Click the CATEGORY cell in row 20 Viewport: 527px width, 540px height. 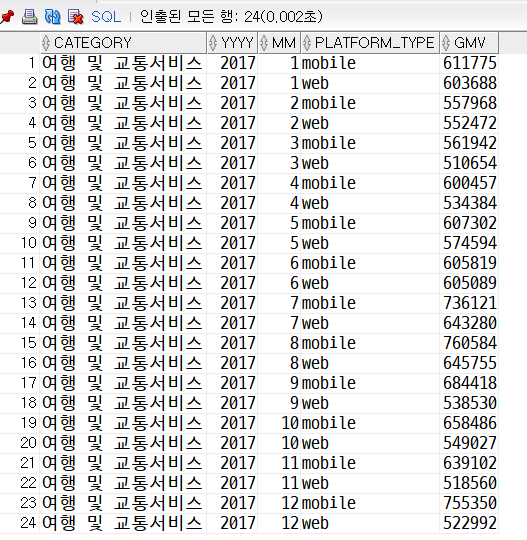point(123,443)
